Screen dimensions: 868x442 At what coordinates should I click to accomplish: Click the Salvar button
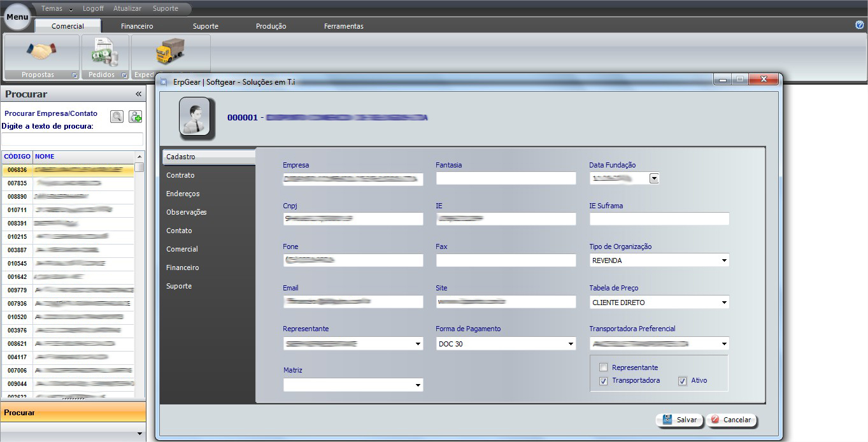(679, 420)
